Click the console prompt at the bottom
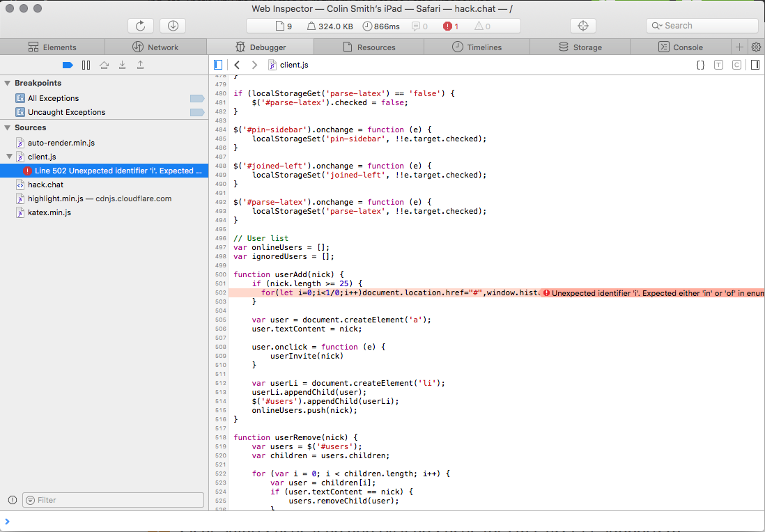Image resolution: width=765 pixels, height=532 pixels. (x=382, y=522)
